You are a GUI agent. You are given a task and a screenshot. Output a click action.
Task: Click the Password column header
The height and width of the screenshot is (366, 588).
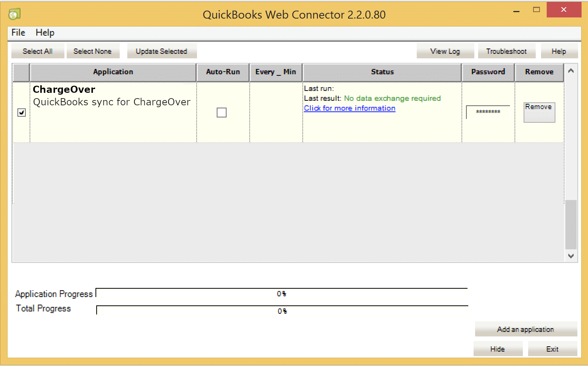pos(488,72)
